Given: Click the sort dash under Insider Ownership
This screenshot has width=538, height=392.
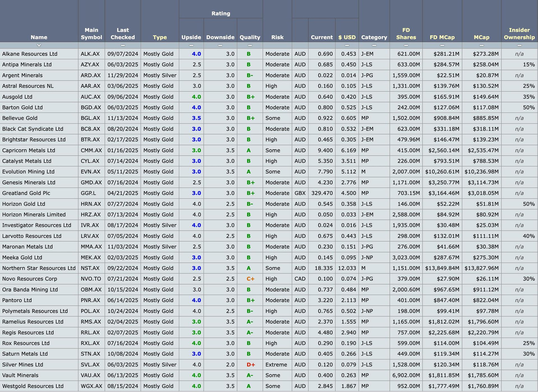Looking at the screenshot, I should pos(520,45).
